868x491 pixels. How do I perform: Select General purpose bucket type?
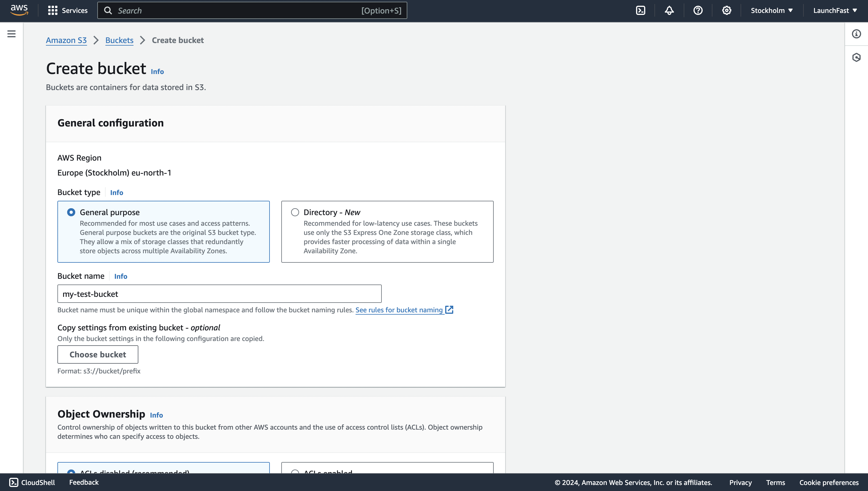[71, 212]
